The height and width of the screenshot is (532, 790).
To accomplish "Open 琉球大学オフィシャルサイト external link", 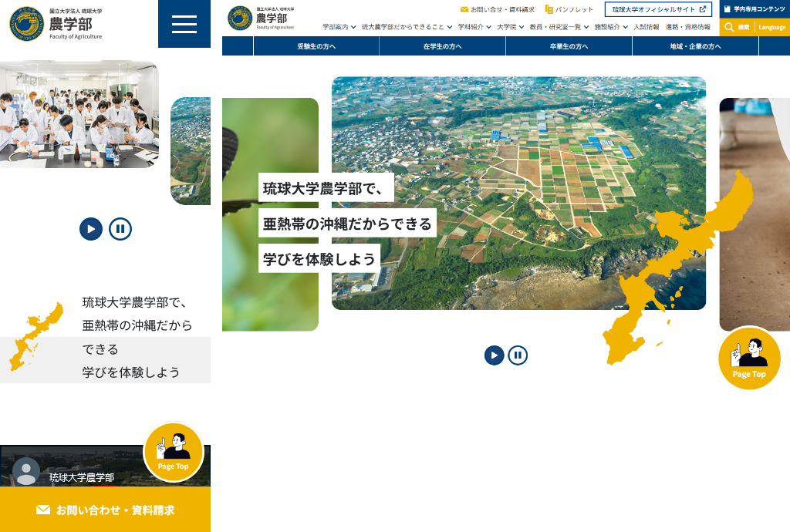I will coord(659,9).
